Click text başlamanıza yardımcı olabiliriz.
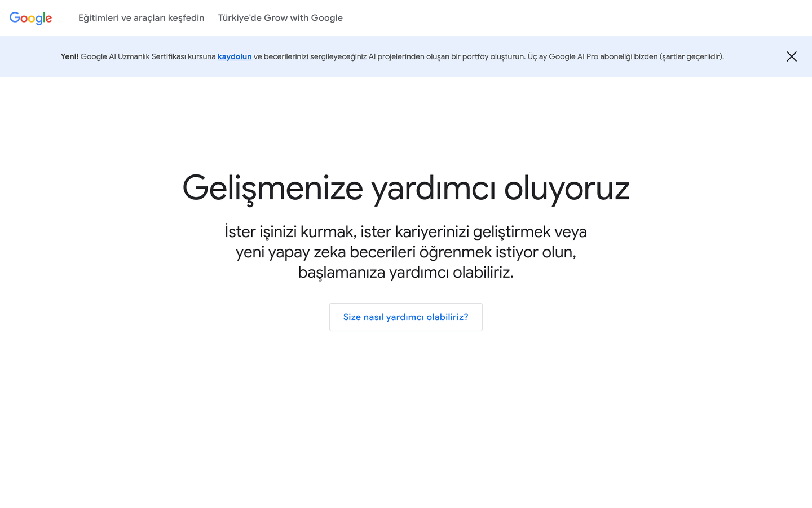 [x=406, y=273]
